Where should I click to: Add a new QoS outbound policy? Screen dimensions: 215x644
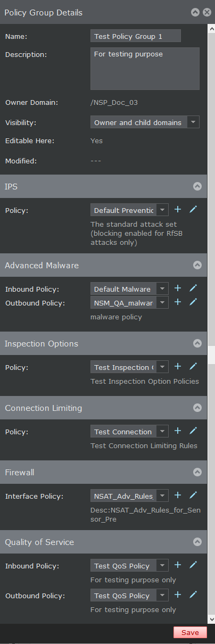point(178,595)
